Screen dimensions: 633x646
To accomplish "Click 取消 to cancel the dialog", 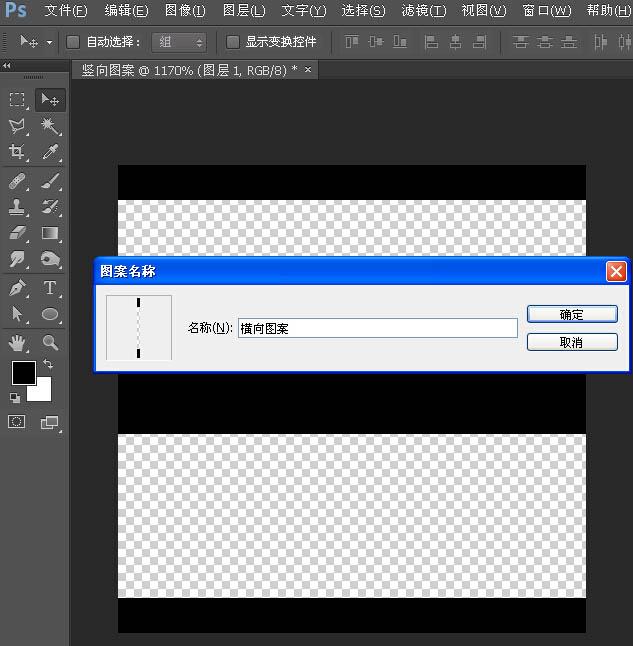I will [572, 342].
